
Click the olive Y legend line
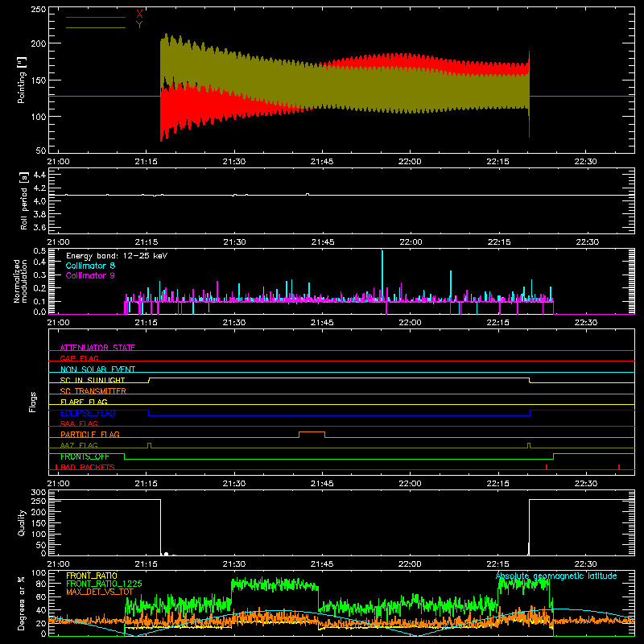(96, 27)
